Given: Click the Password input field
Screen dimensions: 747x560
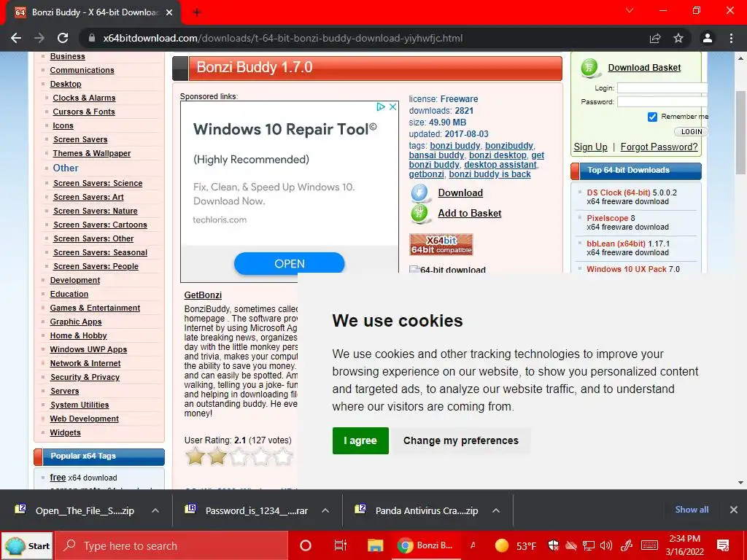Looking at the screenshot, I should (x=662, y=101).
